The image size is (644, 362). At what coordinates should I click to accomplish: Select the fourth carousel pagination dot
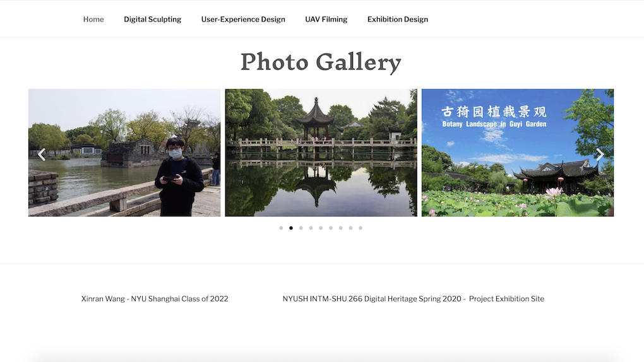point(311,228)
